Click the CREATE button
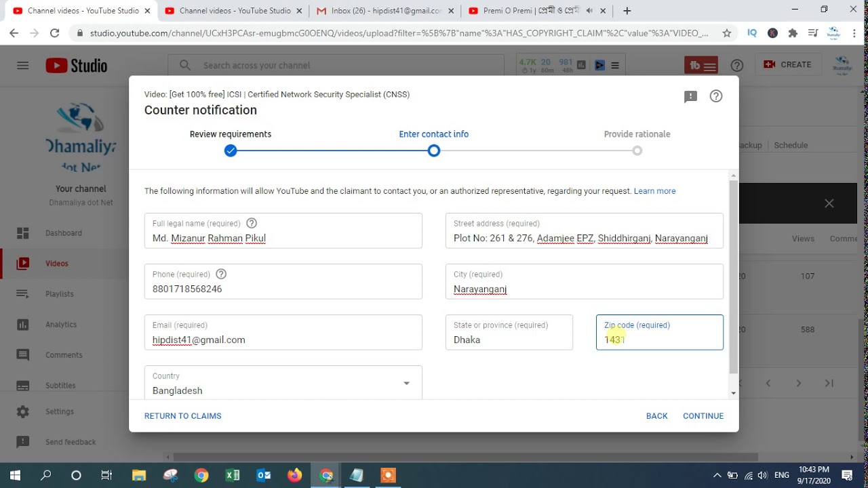 click(x=787, y=65)
